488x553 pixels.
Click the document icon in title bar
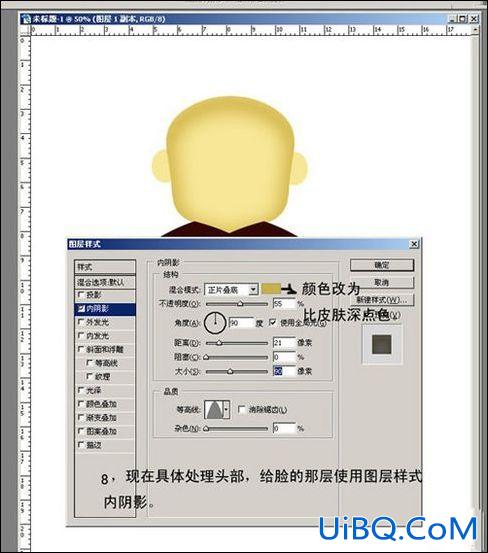tap(26, 19)
